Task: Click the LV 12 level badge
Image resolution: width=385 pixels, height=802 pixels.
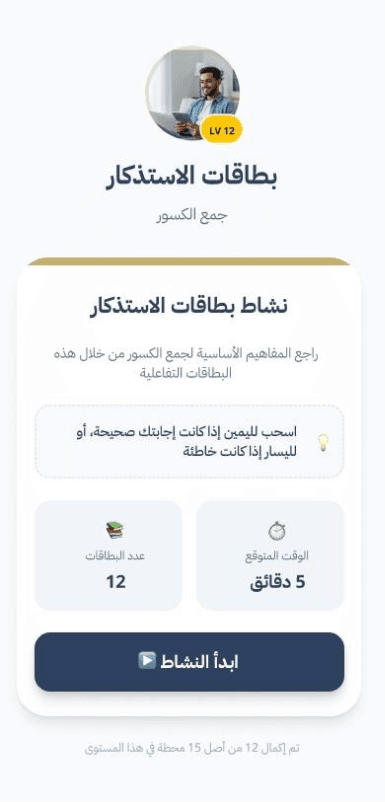Action: [222, 130]
